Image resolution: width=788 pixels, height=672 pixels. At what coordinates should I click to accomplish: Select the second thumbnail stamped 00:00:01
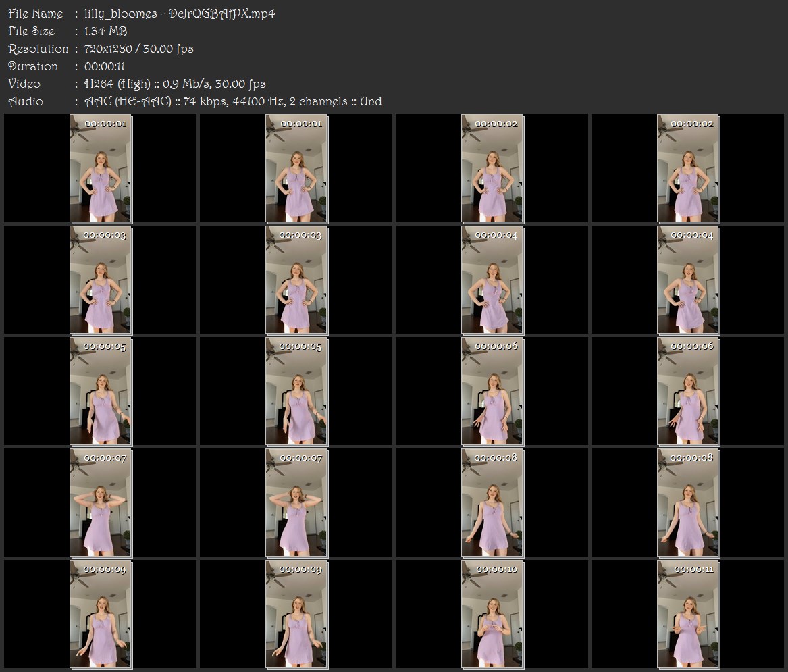click(297, 168)
